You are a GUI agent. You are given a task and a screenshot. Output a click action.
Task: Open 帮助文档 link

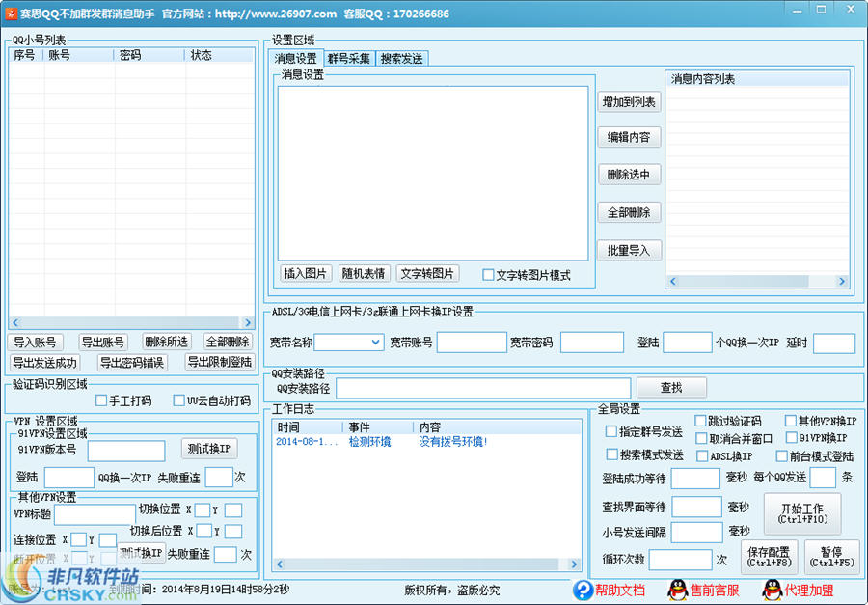pyautogui.click(x=619, y=590)
